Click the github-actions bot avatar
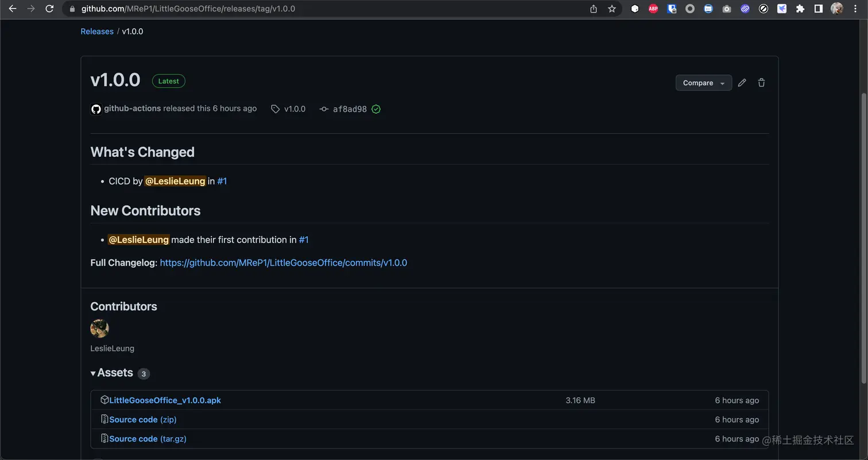The height and width of the screenshot is (460, 868). pos(96,109)
